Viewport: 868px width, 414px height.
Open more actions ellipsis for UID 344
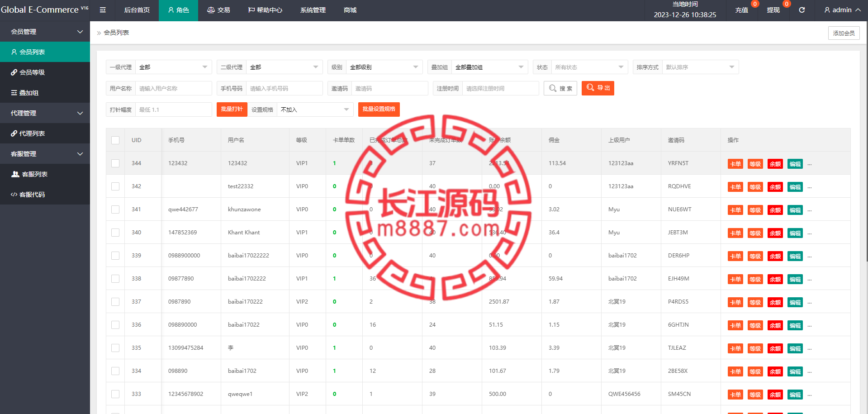tap(810, 164)
